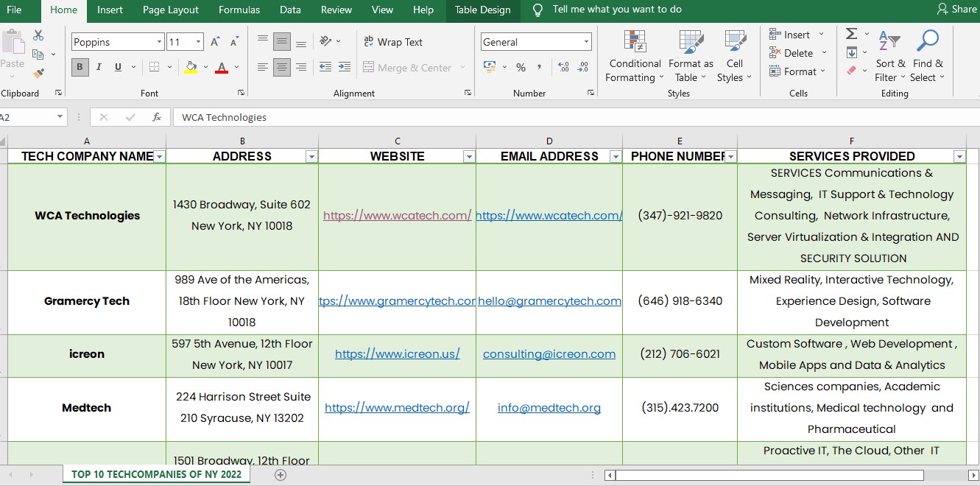980x486 pixels.
Task: Open the General number format dropdown
Action: pyautogui.click(x=586, y=42)
